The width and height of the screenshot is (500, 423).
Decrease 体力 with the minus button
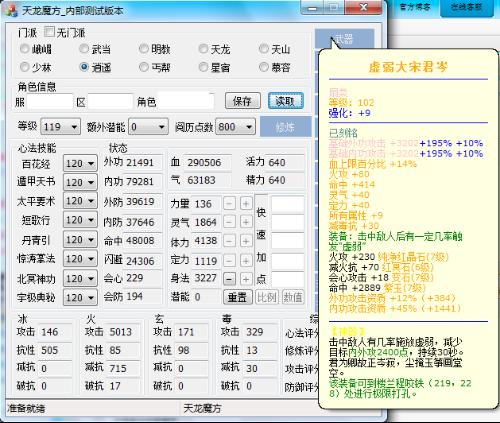tap(229, 241)
